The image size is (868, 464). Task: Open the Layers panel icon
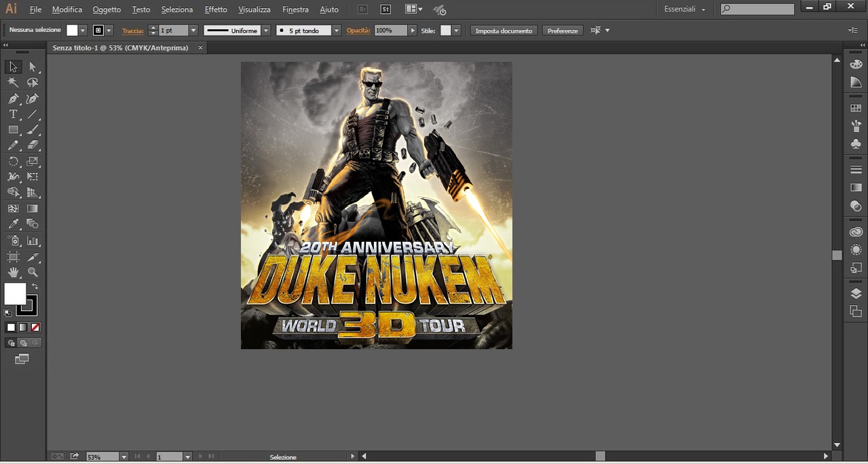856,293
